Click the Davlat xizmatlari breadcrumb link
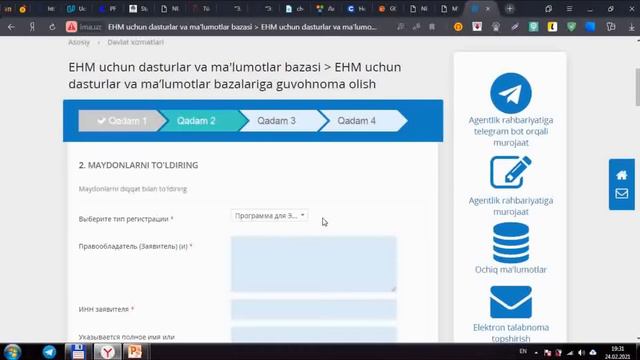640x360 pixels. pyautogui.click(x=136, y=42)
